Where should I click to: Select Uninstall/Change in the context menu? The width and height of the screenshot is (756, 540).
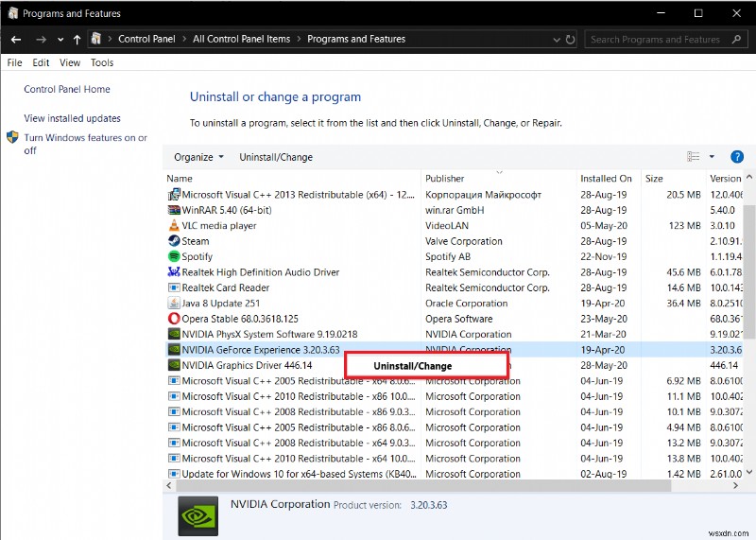pos(427,366)
